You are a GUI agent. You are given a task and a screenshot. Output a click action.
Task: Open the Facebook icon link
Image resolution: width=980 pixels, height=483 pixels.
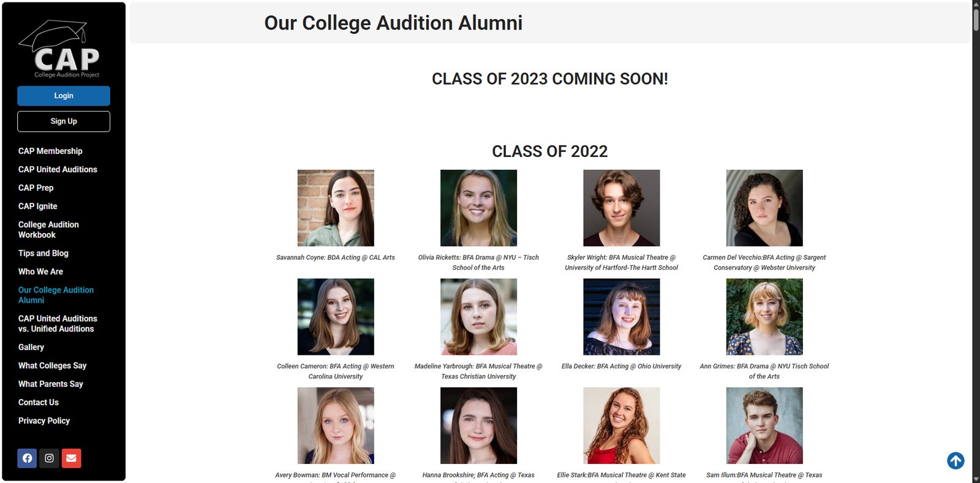click(27, 458)
